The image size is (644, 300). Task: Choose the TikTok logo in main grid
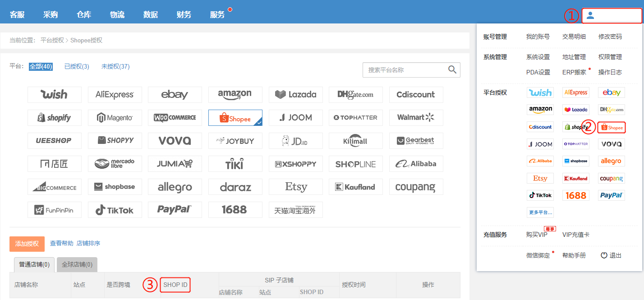(115, 210)
